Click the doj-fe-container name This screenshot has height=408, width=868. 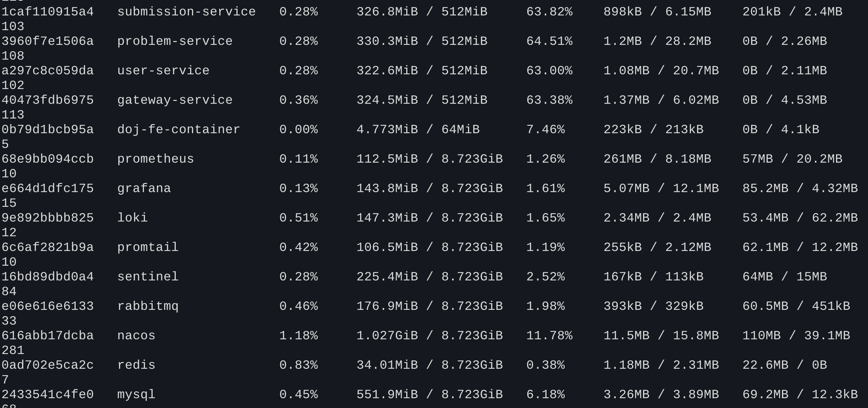click(179, 130)
